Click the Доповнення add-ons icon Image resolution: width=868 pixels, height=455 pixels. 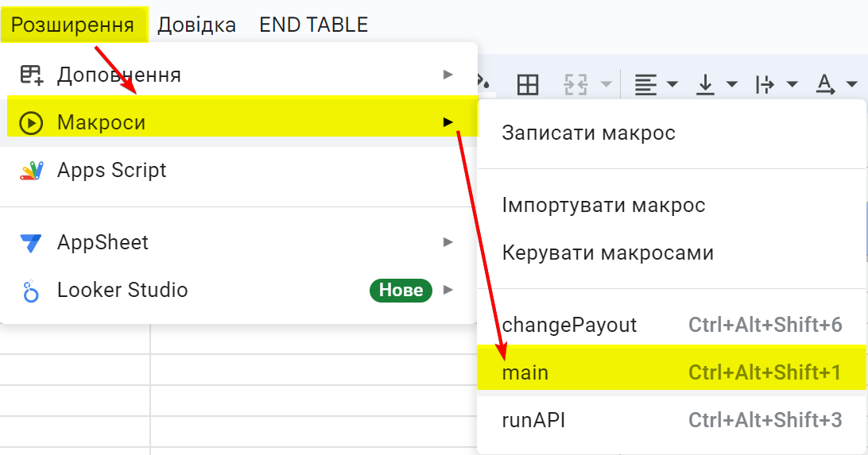[x=31, y=75]
